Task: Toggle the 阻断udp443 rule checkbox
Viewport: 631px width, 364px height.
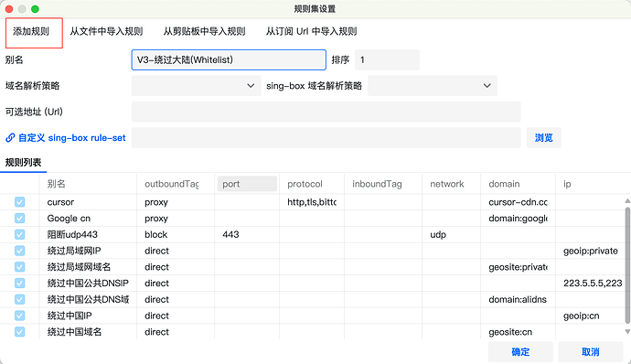Action: [20, 234]
